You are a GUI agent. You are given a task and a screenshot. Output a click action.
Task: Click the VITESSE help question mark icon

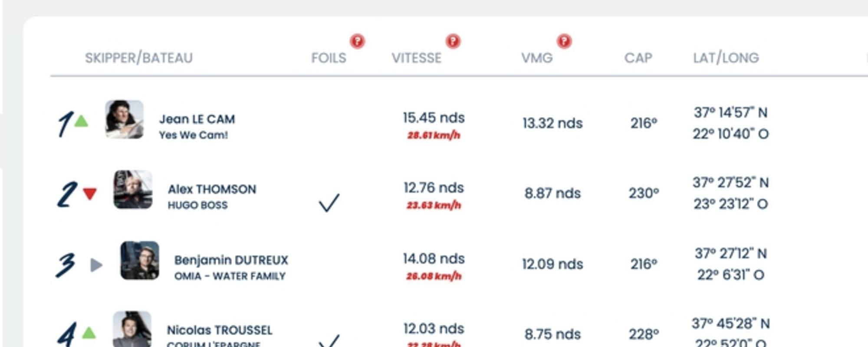coord(453,41)
